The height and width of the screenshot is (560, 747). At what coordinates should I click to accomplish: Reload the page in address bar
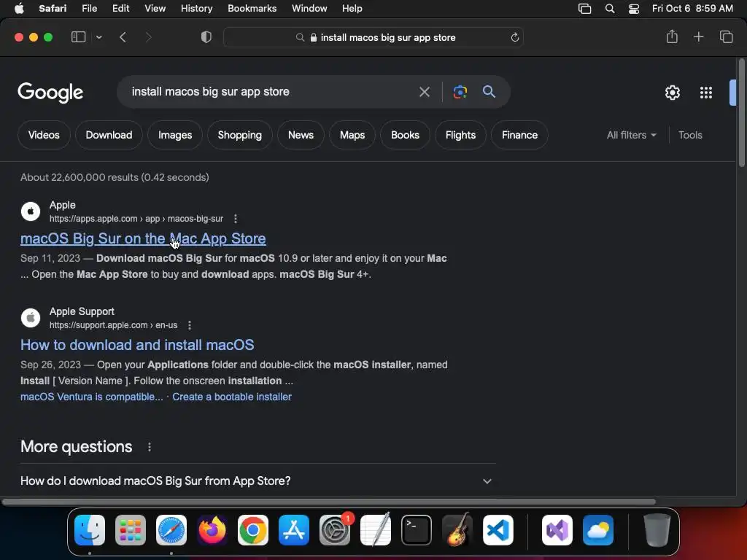[514, 38]
